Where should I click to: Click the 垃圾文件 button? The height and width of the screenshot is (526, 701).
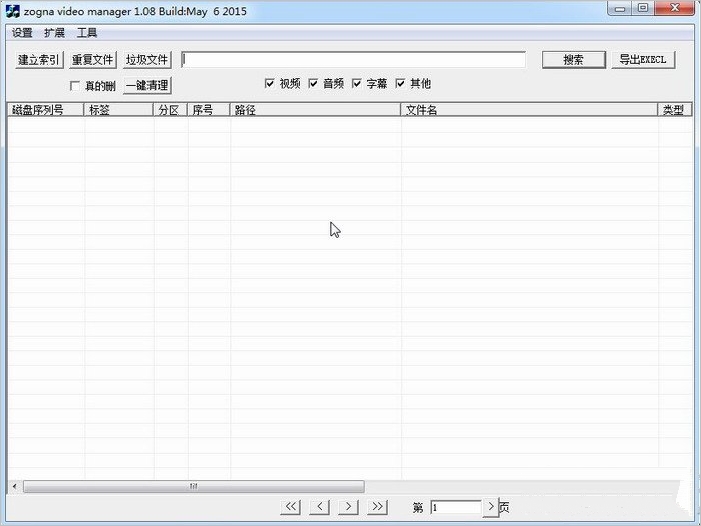[x=147, y=59]
